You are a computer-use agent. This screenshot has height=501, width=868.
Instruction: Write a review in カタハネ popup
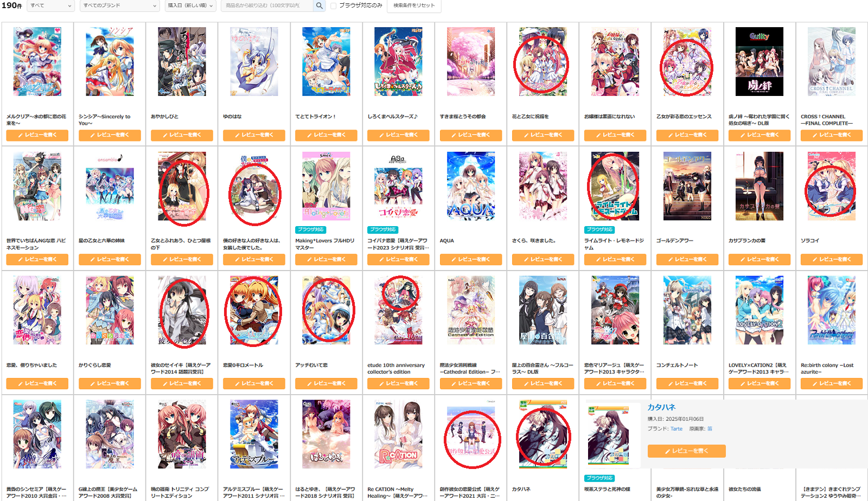(x=686, y=451)
